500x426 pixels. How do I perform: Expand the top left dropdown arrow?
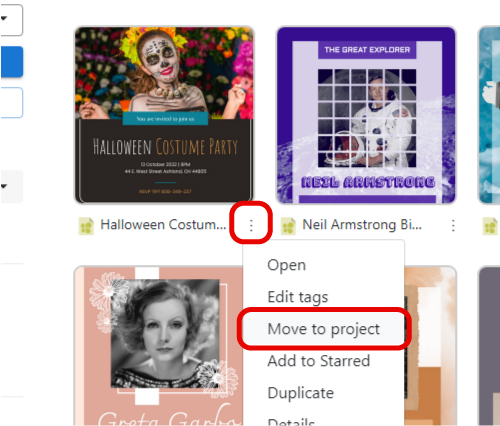[4, 18]
